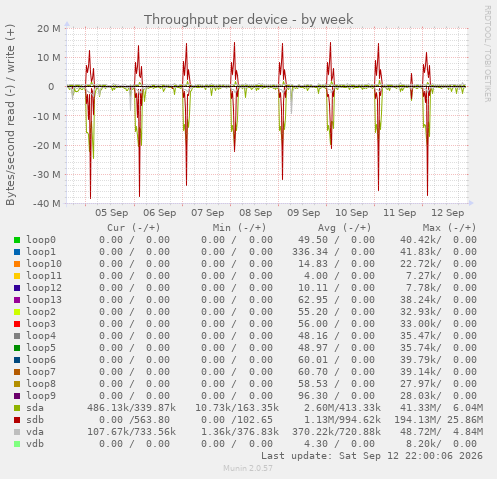Click the 'Max (-/+)' column header

[450, 228]
